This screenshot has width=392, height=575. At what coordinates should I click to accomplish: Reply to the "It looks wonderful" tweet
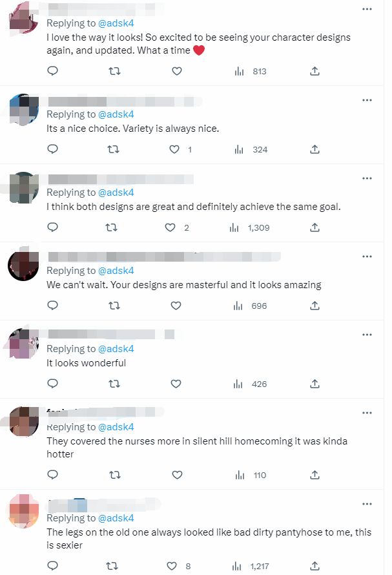coord(53,384)
